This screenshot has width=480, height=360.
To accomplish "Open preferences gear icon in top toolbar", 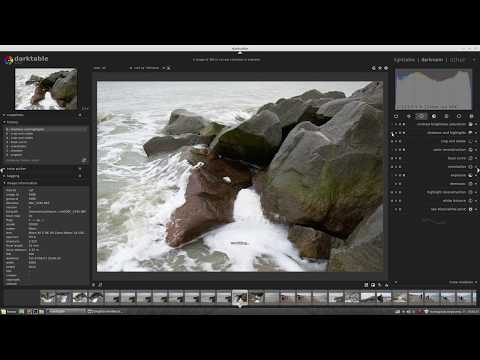I will 386,68.
